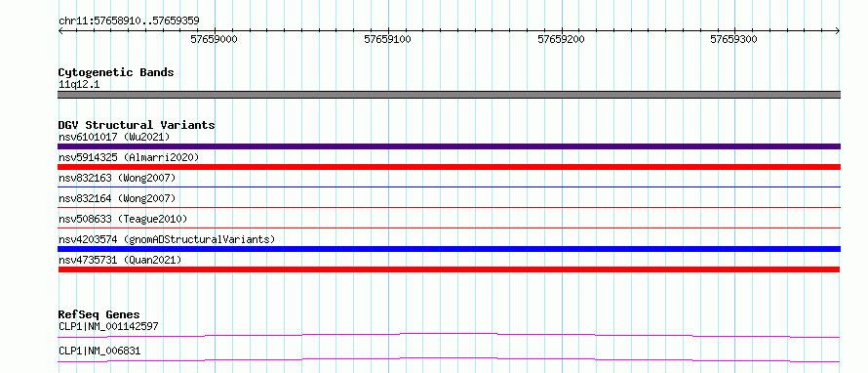Screen dimensions: 868x373
Task: Click the purple nsv6101017 variant bar
Action: click(449, 146)
